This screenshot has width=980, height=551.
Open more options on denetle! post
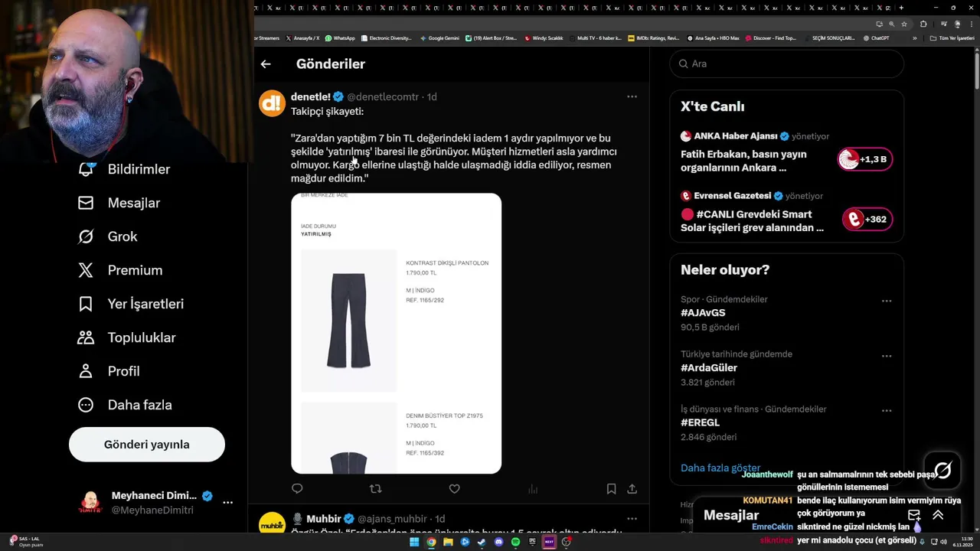coord(632,96)
